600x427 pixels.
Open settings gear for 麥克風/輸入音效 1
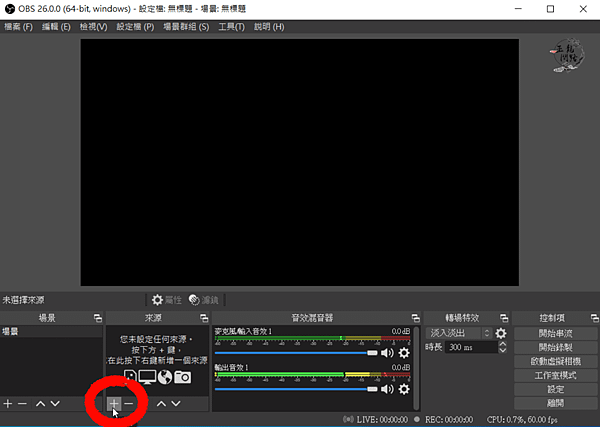(404, 353)
